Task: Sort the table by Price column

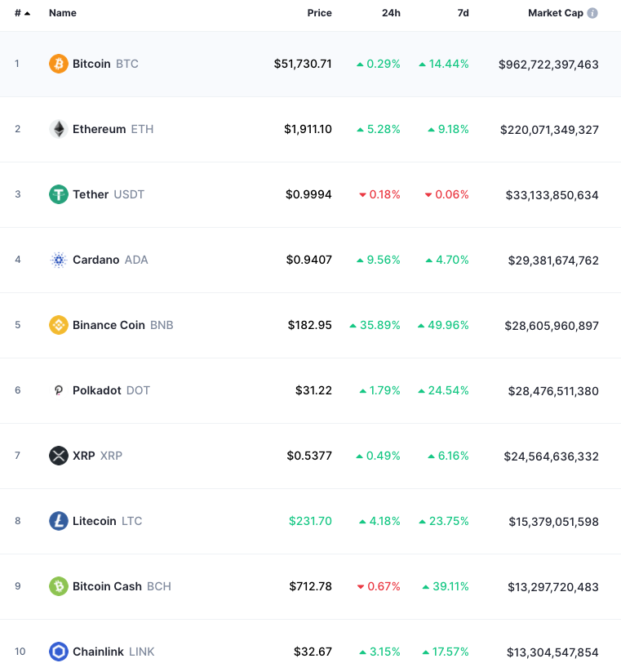Action: 320,13
